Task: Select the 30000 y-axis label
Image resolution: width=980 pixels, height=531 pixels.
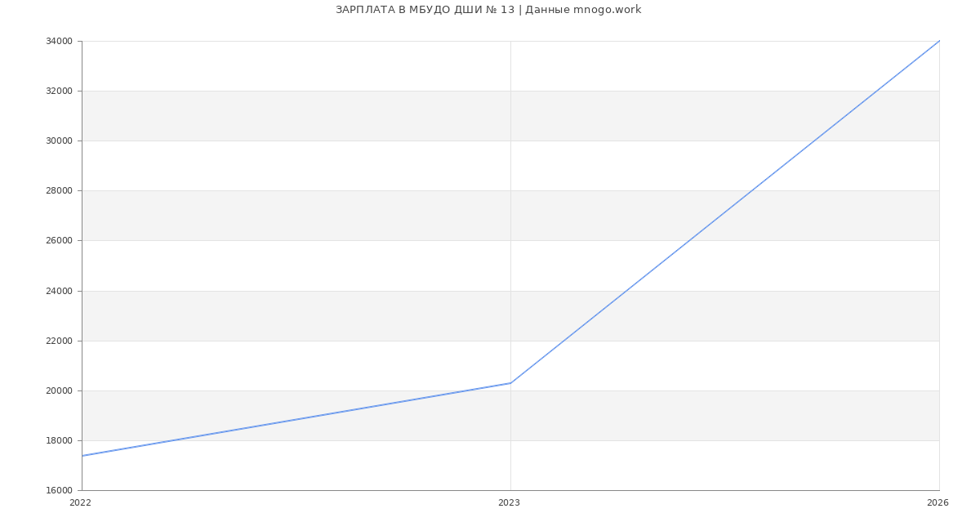Action: coord(59,141)
